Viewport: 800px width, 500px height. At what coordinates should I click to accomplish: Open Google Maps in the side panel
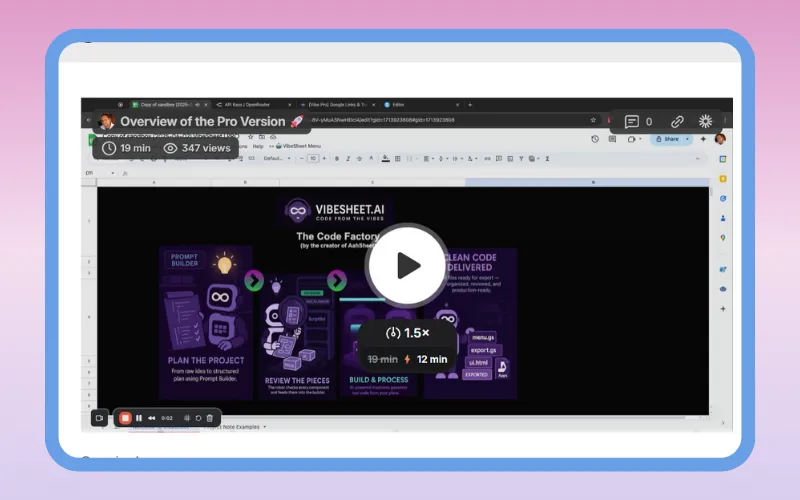(723, 238)
